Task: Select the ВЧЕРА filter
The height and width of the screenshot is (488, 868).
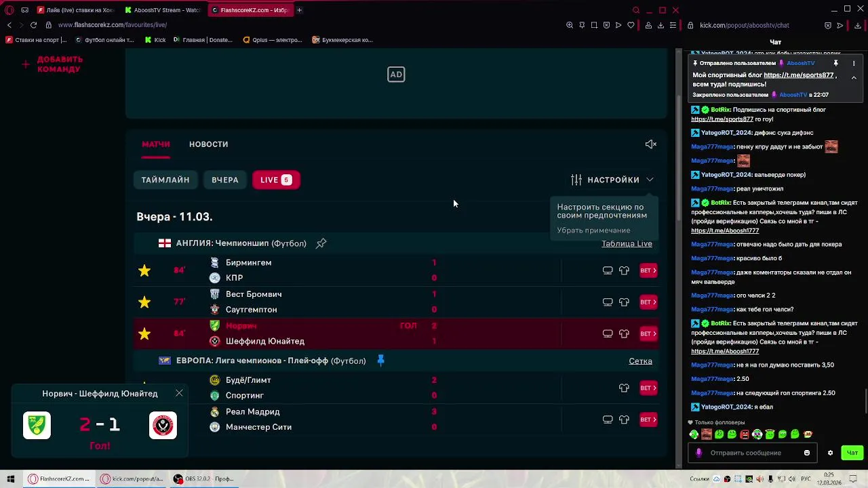Action: point(225,180)
